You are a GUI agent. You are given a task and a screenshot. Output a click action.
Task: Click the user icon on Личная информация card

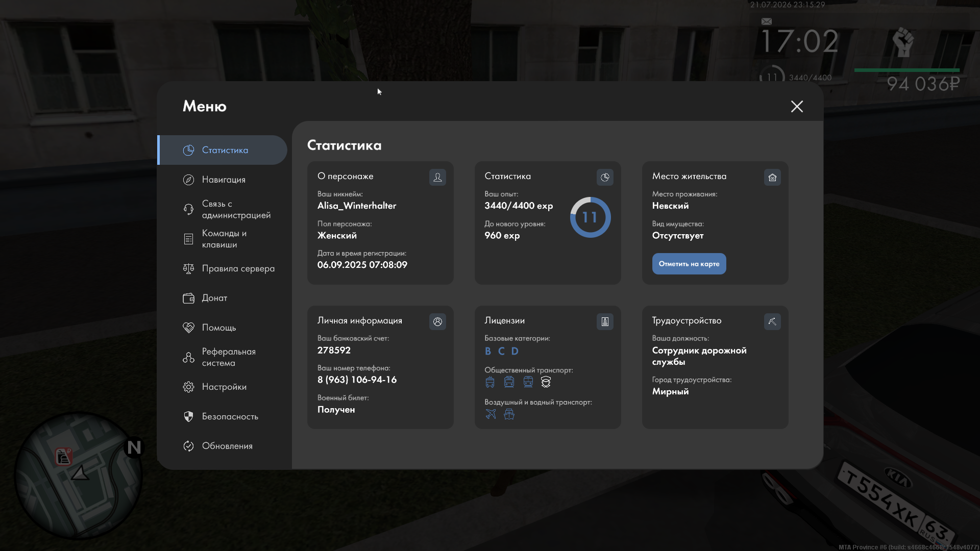437,321
